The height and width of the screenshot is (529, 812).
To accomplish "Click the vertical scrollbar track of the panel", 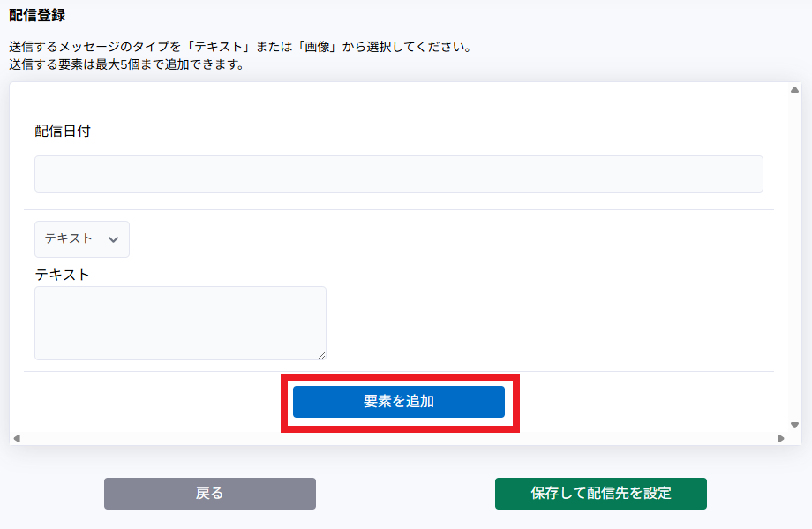I will pos(794,256).
